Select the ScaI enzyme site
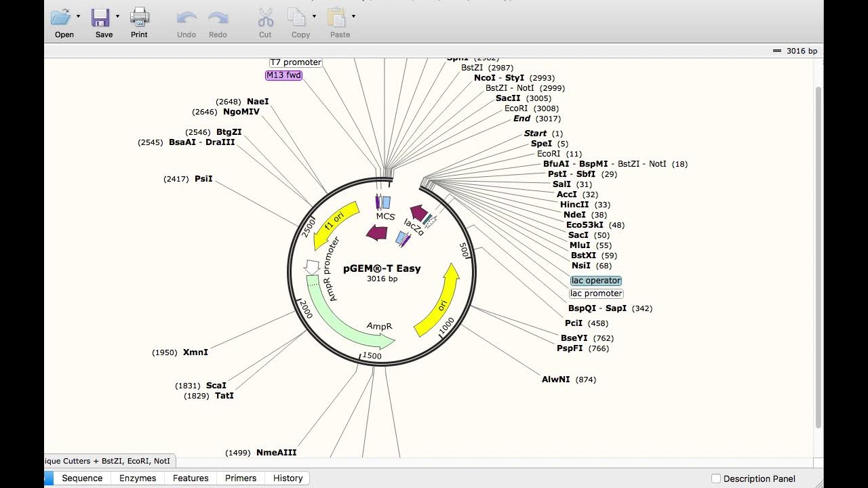The image size is (868, 488). click(216, 386)
